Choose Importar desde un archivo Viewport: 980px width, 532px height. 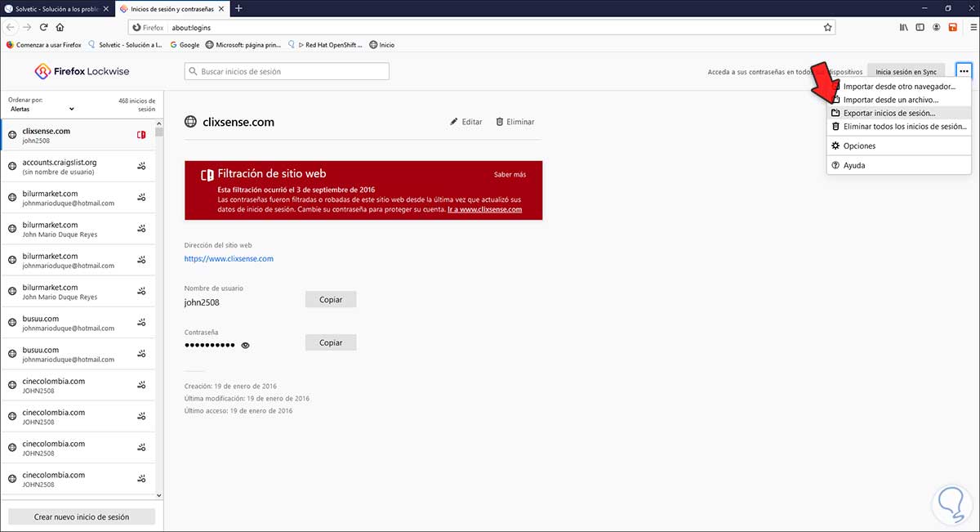[899, 100]
